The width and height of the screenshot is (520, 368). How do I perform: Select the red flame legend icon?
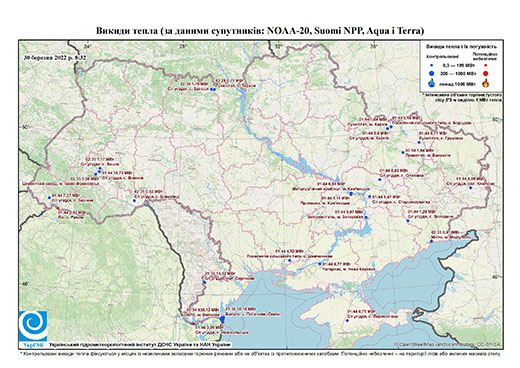point(486,83)
